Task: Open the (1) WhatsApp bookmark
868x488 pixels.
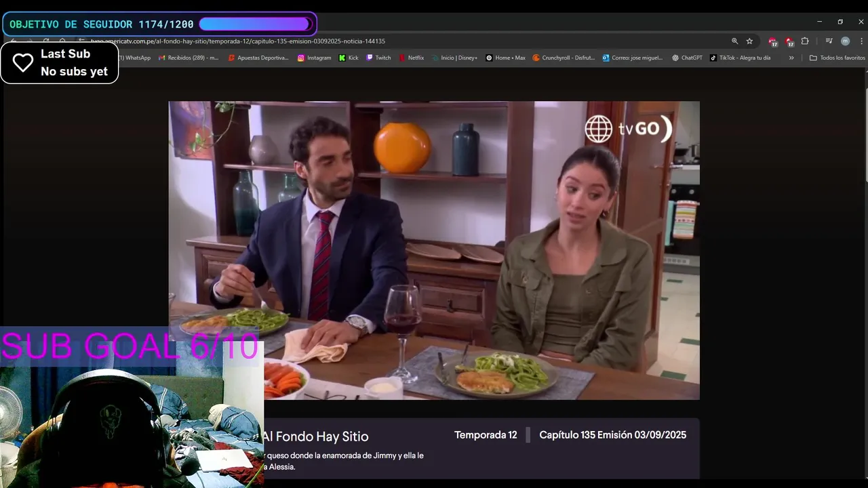Action: pyautogui.click(x=134, y=58)
